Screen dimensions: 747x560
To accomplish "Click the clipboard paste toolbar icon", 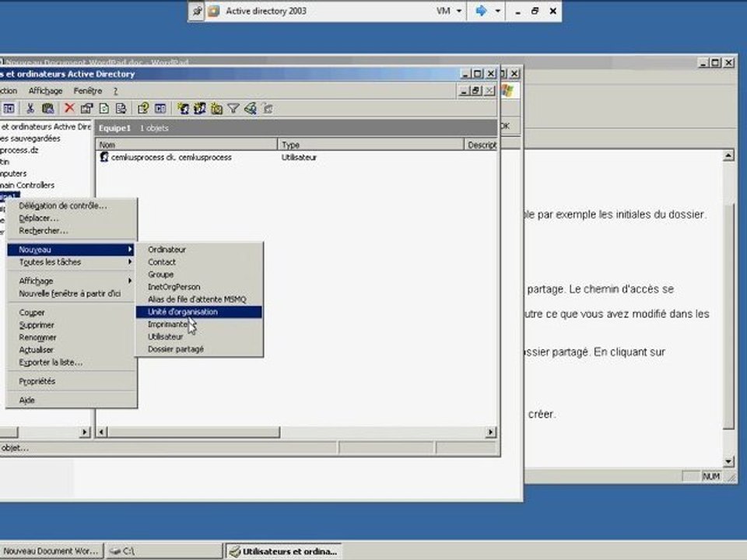I will click(47, 109).
